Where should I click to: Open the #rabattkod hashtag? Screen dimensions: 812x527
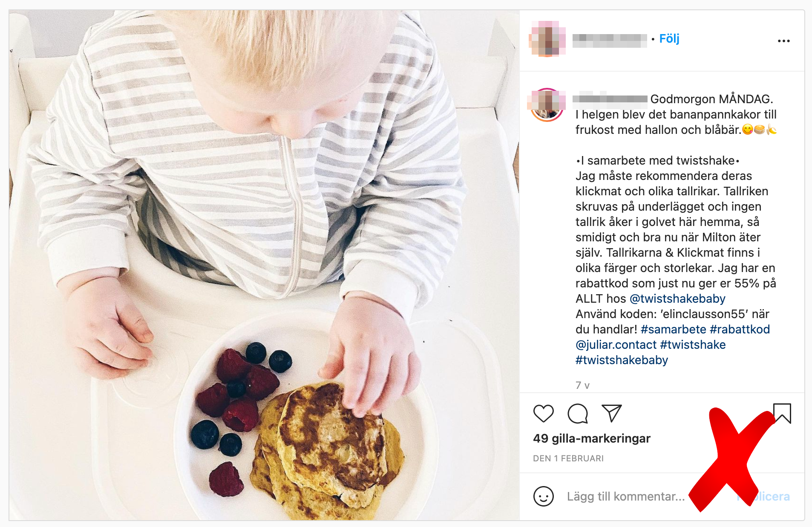[x=740, y=329]
